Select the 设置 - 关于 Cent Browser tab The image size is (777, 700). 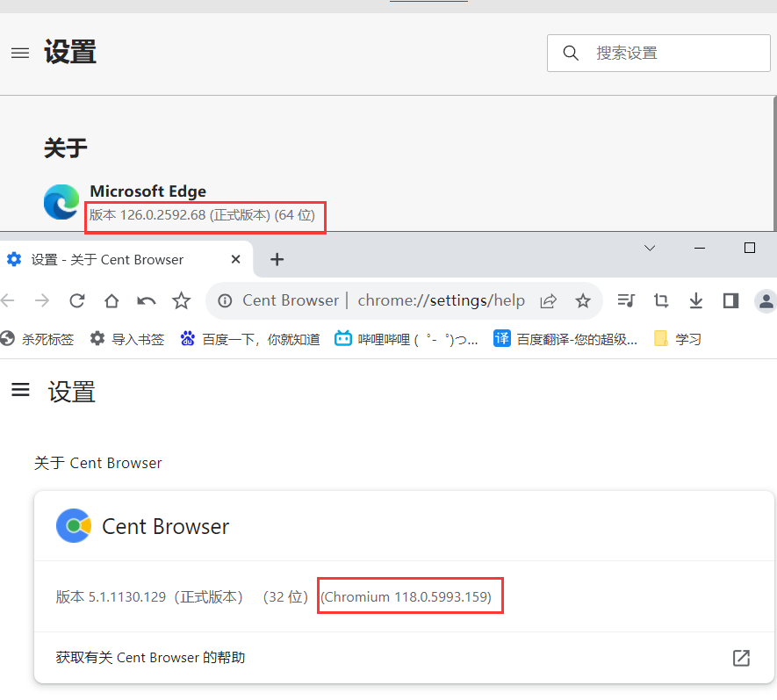pos(126,259)
